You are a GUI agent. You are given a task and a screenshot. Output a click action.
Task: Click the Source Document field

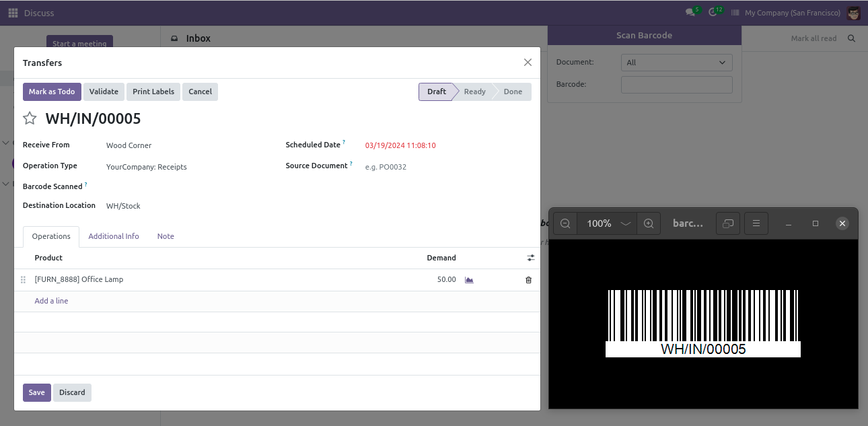pyautogui.click(x=447, y=167)
